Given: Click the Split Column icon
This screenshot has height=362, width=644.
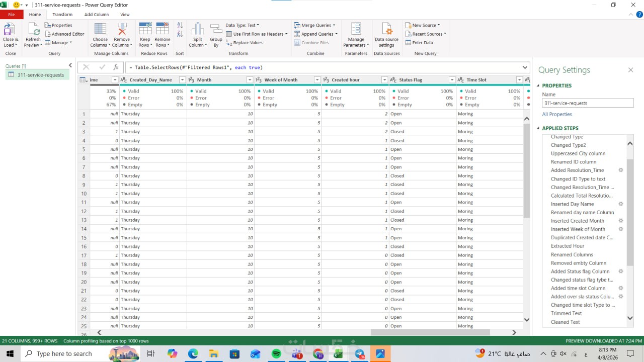Looking at the screenshot, I should [198, 29].
